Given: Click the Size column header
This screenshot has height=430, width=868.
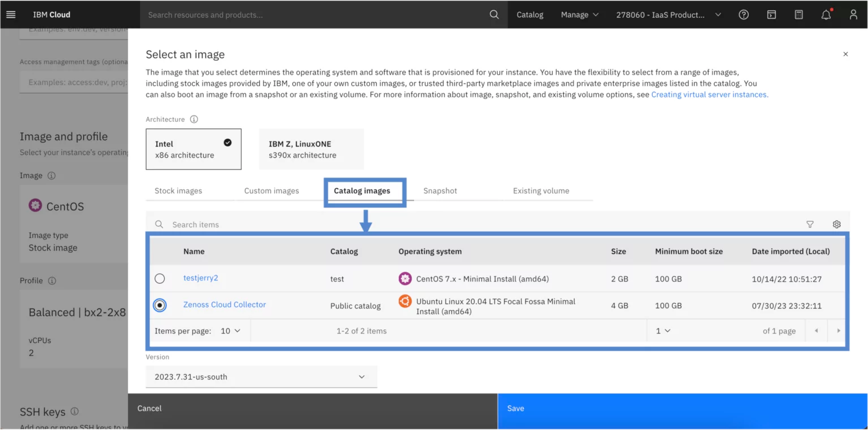Looking at the screenshot, I should pos(618,251).
